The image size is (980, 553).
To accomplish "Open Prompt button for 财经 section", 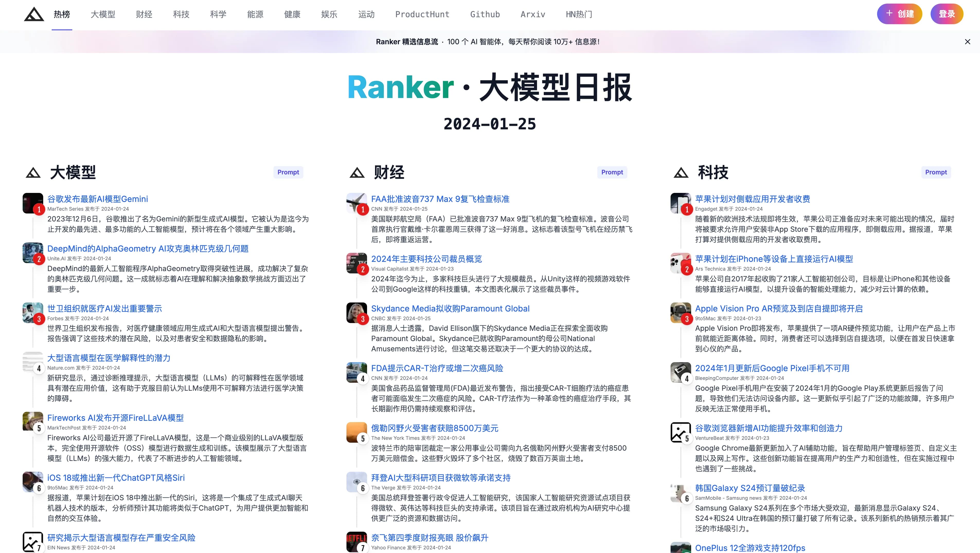I will (x=612, y=172).
